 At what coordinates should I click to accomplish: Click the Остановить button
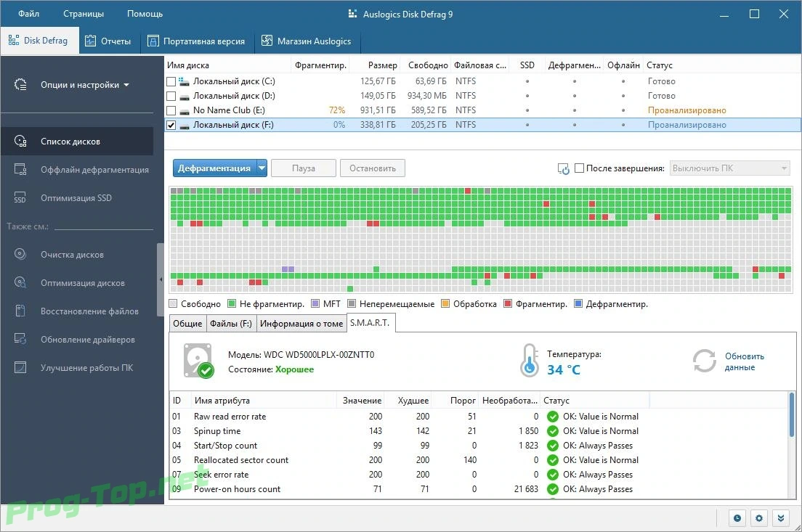click(373, 168)
